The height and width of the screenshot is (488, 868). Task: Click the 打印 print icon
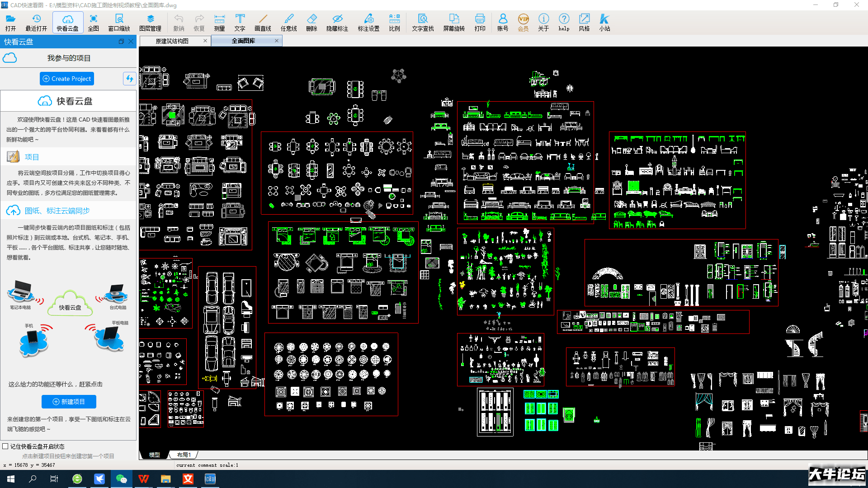coord(480,22)
